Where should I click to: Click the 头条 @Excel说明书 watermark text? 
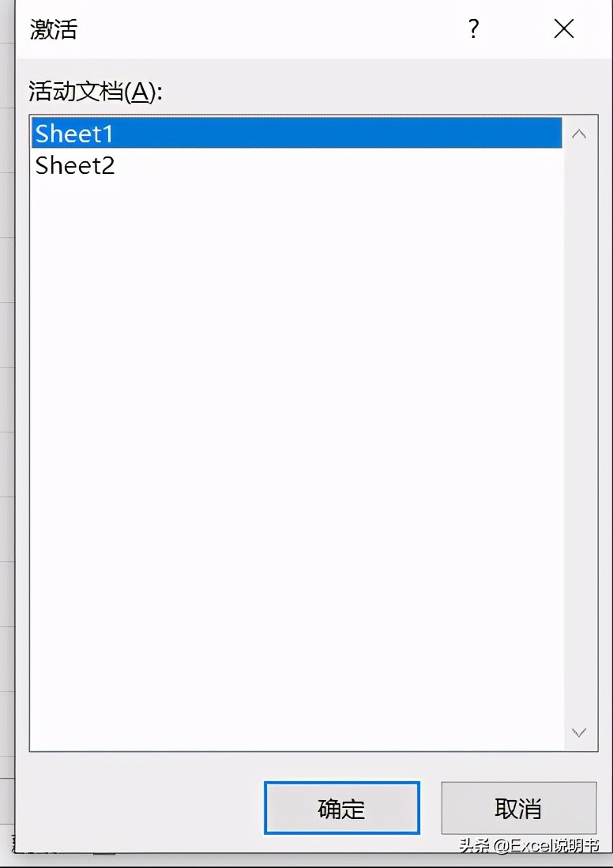pyautogui.click(x=529, y=847)
